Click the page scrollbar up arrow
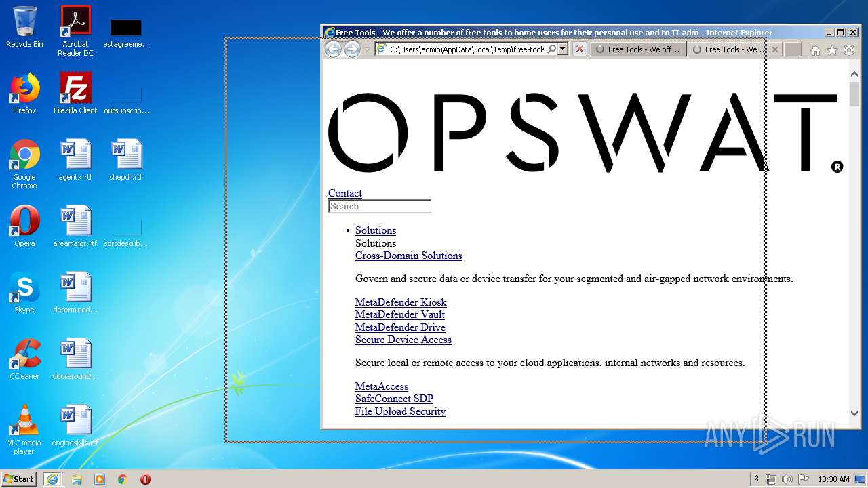The image size is (868, 488). (854, 74)
